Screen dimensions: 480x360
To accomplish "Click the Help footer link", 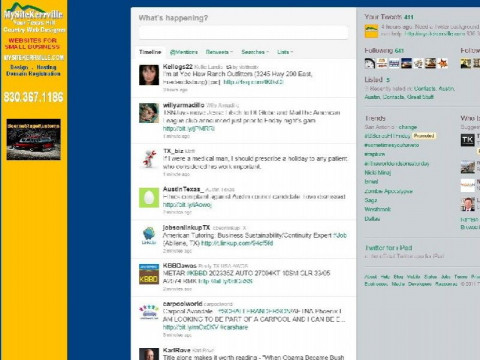I will (x=385, y=277).
